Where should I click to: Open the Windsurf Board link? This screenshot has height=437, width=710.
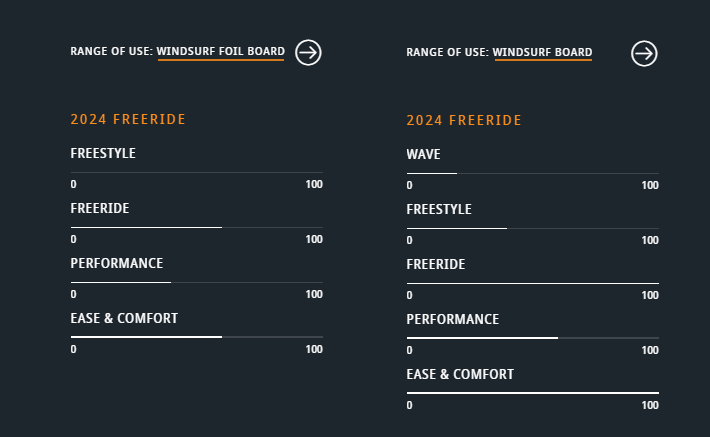click(542, 52)
